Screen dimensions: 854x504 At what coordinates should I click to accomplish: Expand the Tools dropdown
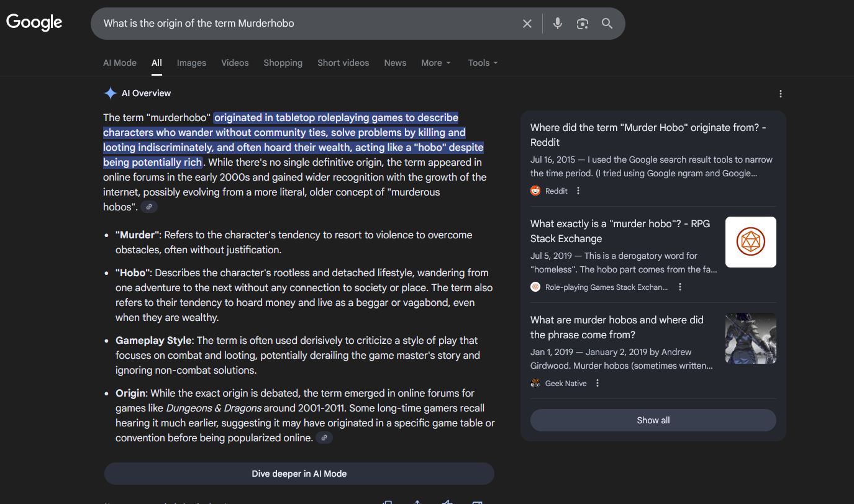[483, 63]
